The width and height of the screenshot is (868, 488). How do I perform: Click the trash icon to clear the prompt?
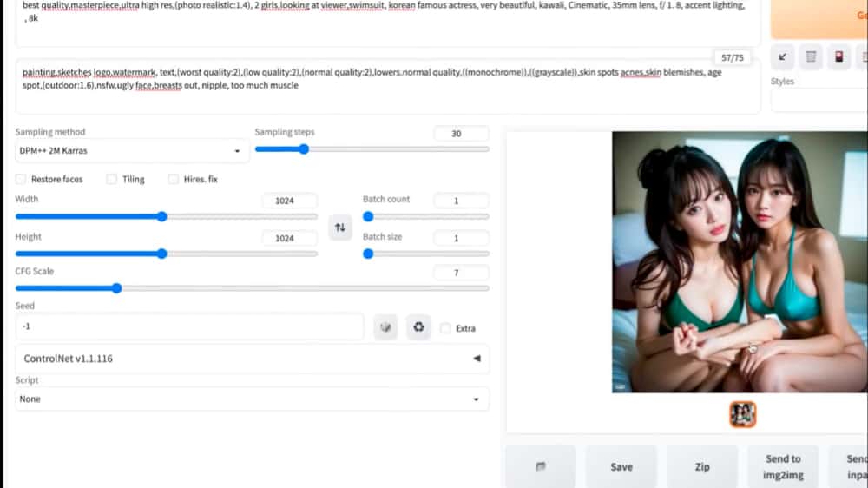811,57
